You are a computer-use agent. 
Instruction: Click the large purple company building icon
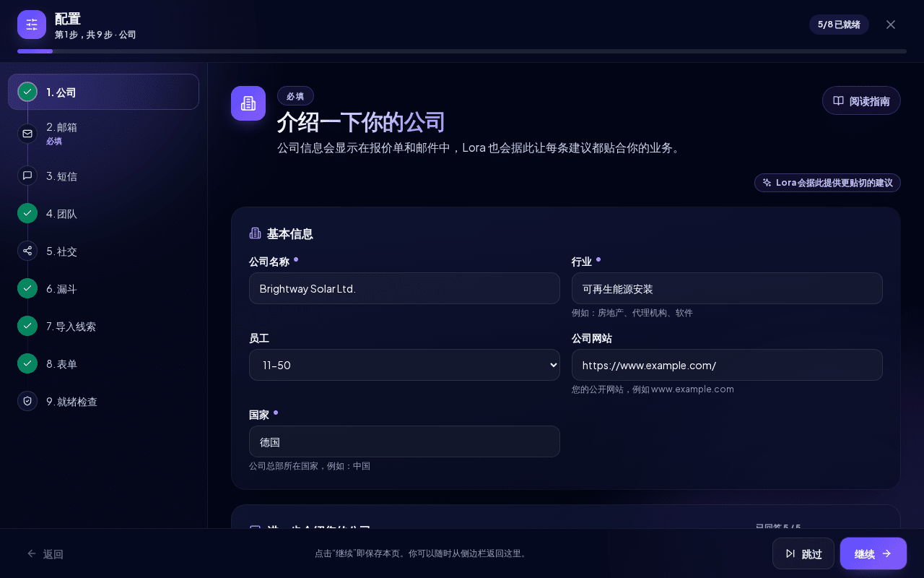pos(248,103)
